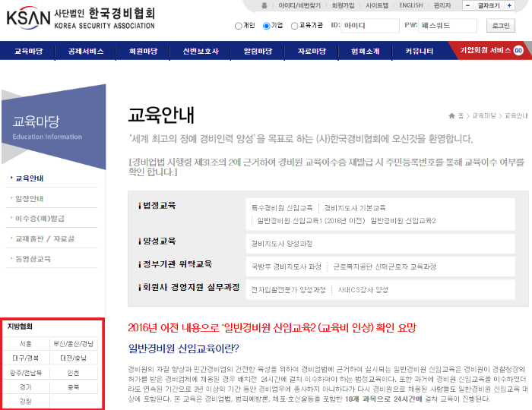This screenshot has height=410, width=532.
Task: Open 일반경비원 신임교육2 link
Action: coord(403,221)
